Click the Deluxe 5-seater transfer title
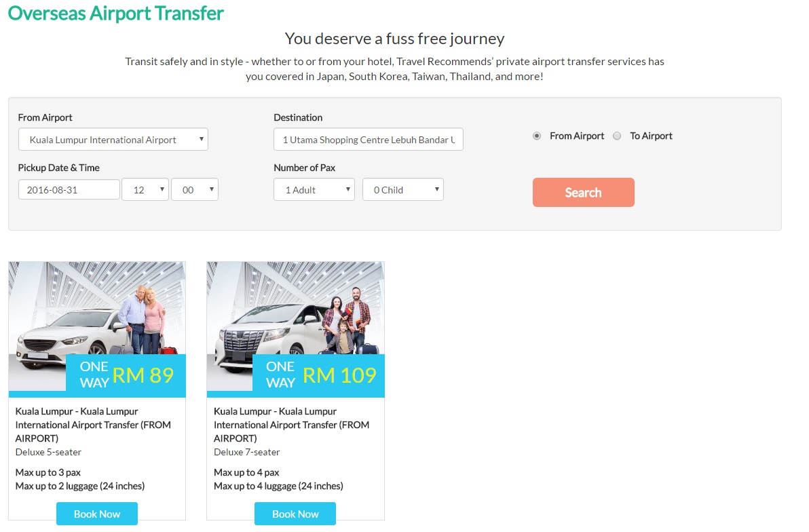Image resolution: width=809 pixels, height=532 pixels. coord(93,425)
